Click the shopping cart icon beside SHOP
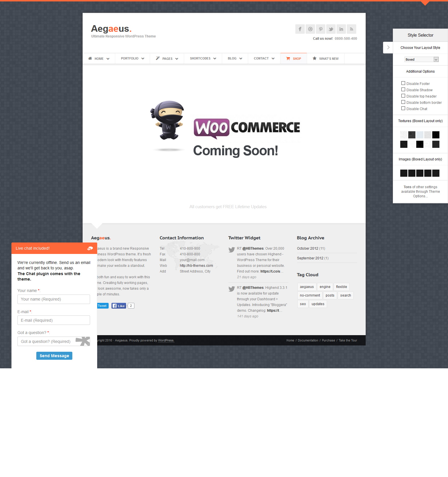Image resolution: width=448 pixels, height=477 pixels. pyautogui.click(x=288, y=58)
